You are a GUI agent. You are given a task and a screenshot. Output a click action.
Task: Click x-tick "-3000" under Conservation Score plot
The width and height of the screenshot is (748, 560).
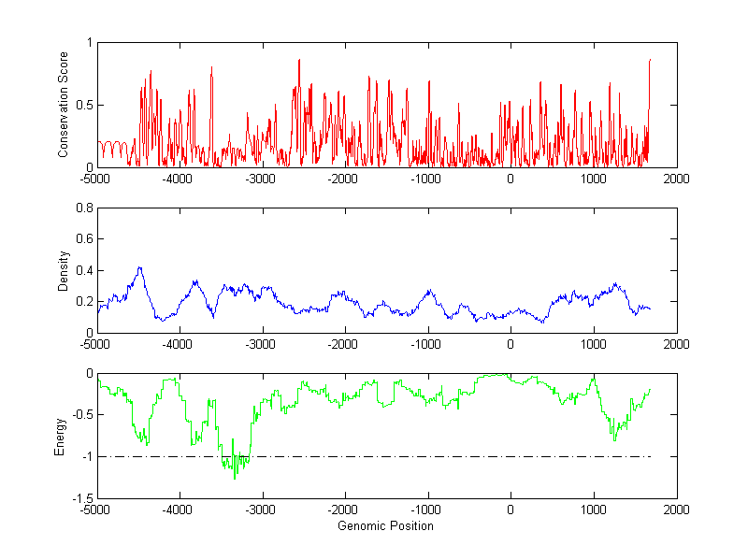pos(260,179)
